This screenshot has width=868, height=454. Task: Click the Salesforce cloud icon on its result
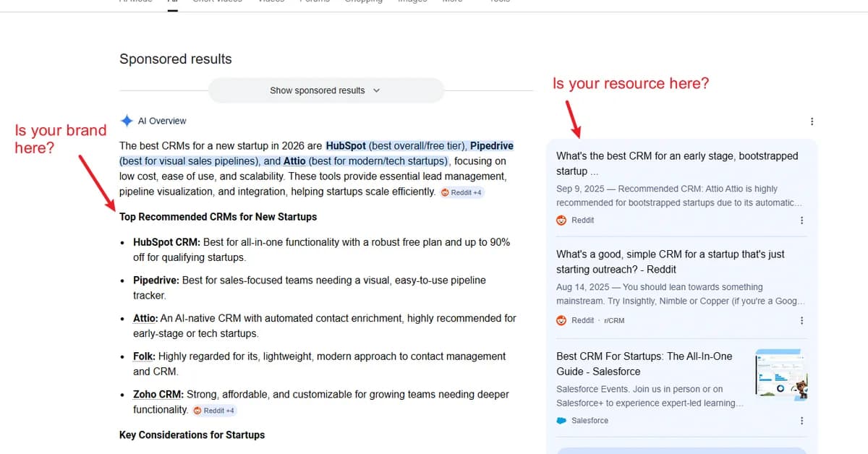(x=562, y=420)
